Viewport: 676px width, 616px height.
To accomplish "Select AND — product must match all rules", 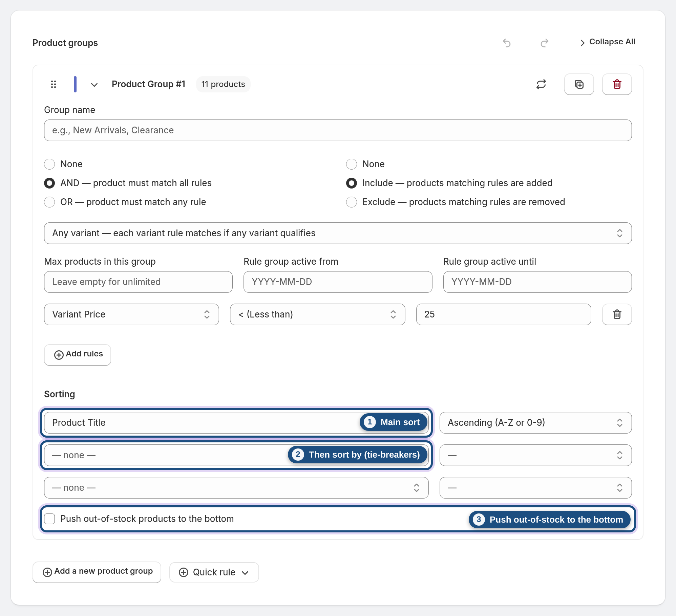I will tap(49, 183).
